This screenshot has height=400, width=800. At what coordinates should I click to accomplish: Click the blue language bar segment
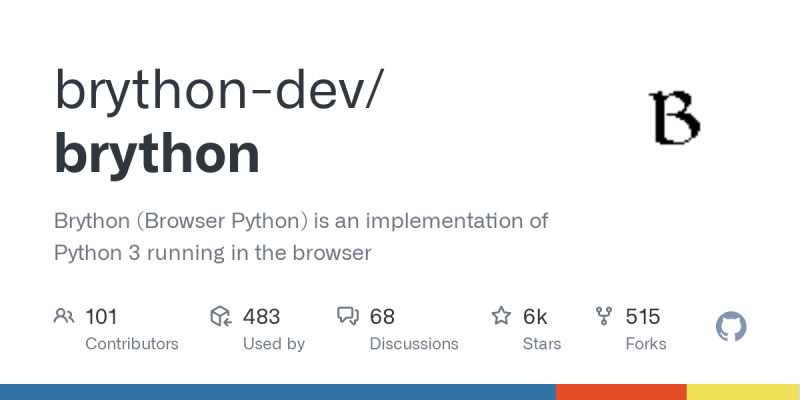pos(277,392)
